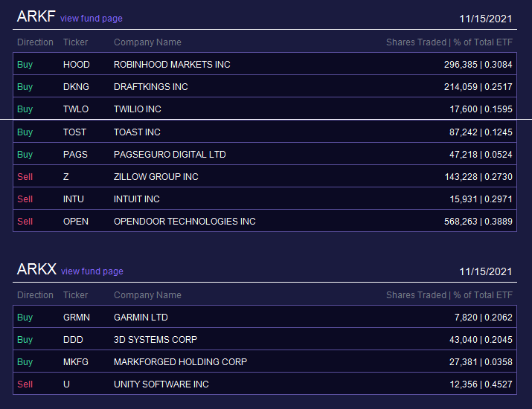The width and height of the screenshot is (532, 409).
Task: Open the ARKX view fund page link
Action: coord(92,271)
